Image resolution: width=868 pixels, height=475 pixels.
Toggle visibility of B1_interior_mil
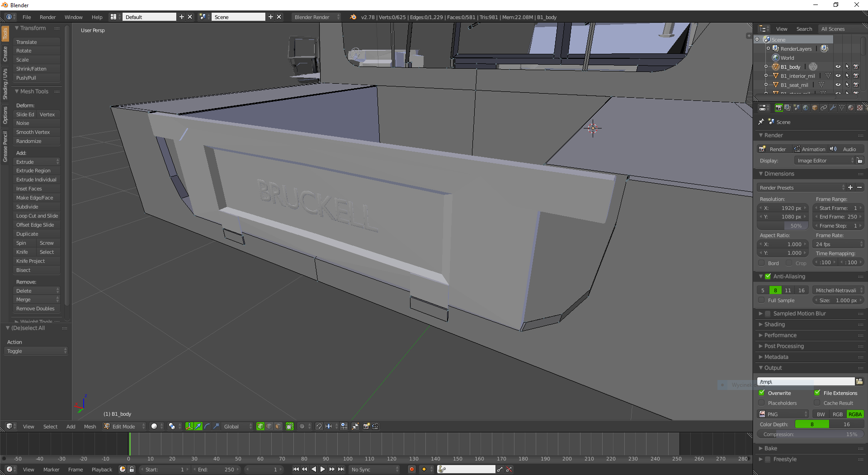[838, 76]
